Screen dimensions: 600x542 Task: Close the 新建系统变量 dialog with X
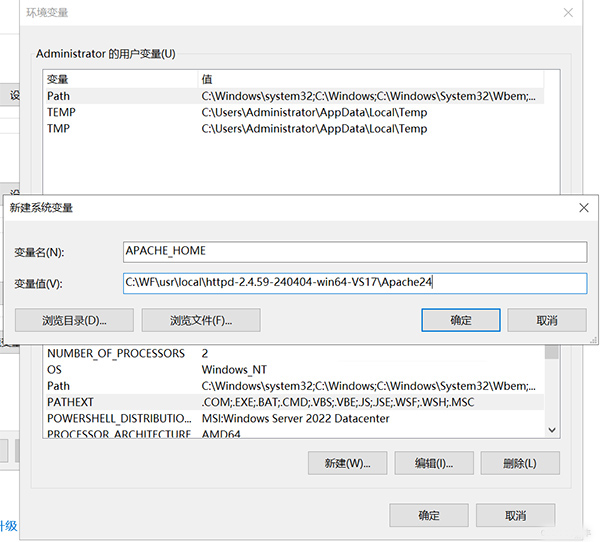[583, 207]
